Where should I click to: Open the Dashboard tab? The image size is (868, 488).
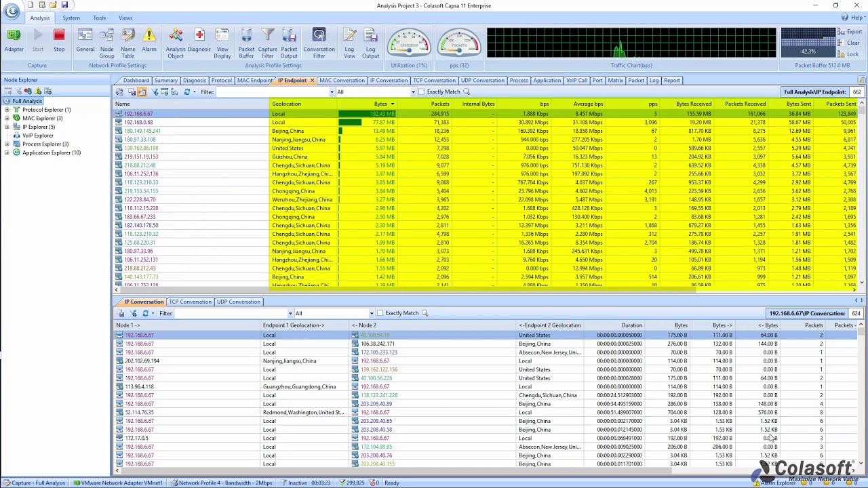tap(136, 80)
